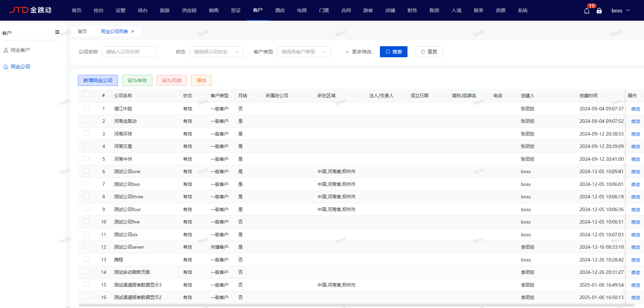
Task: Open the 客户类型 dropdown
Action: (304, 52)
